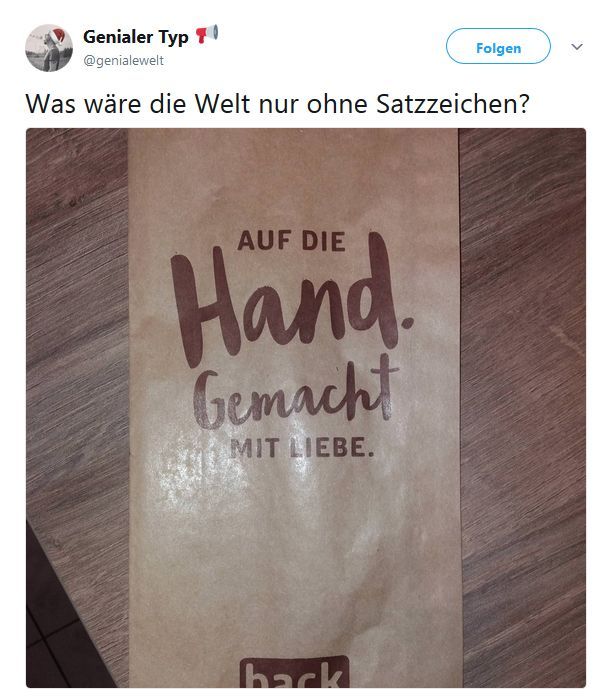
Task: Click the blank bag area above 'AUF DIE'
Action: pos(293,178)
